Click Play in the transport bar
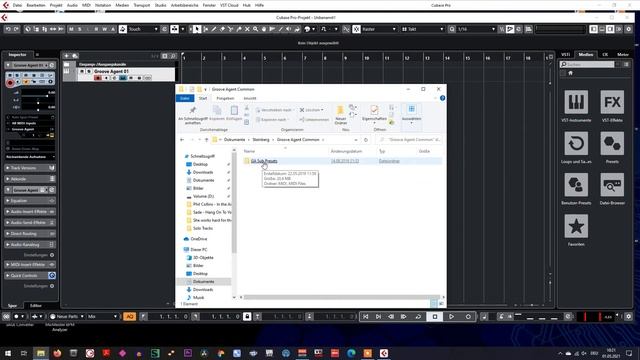 pos(451,316)
